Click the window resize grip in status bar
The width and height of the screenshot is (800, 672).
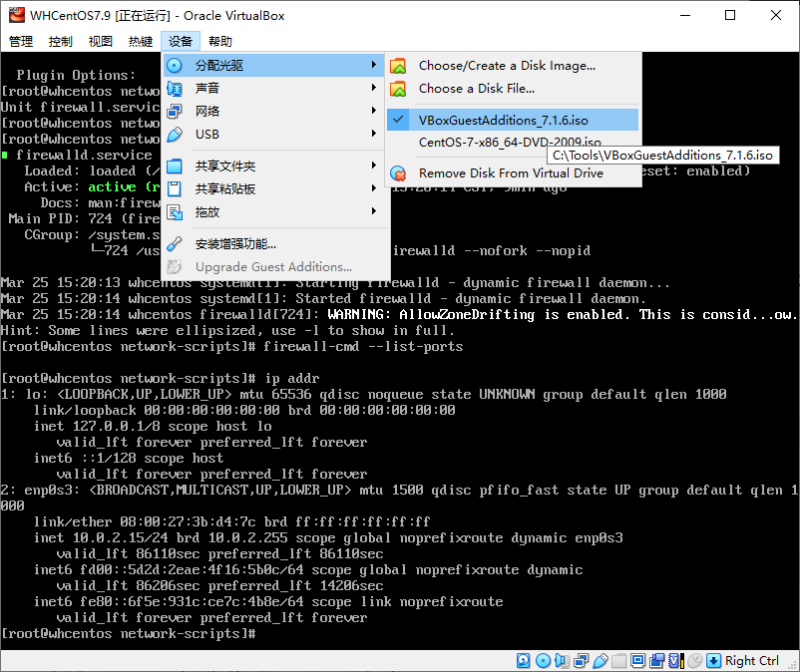point(792,664)
